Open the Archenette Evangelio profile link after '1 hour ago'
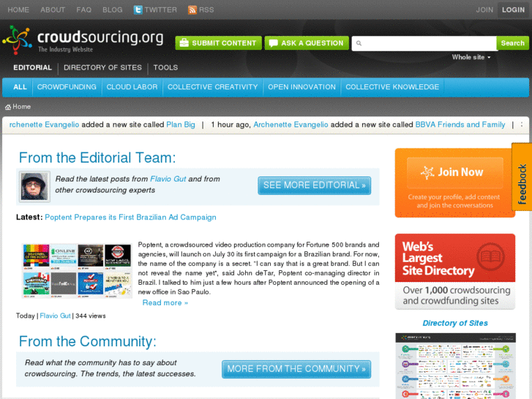Viewport: 532px width, 399px height. [x=291, y=124]
